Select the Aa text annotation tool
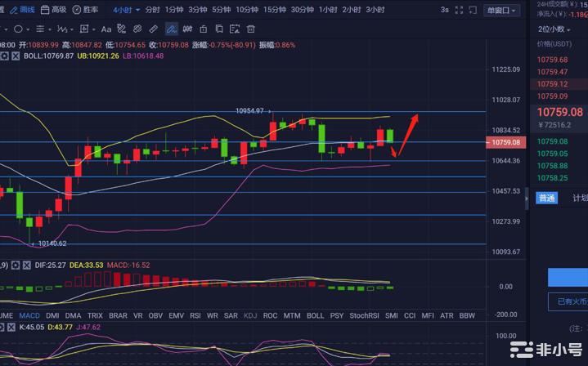This screenshot has height=366, width=588. (x=106, y=29)
